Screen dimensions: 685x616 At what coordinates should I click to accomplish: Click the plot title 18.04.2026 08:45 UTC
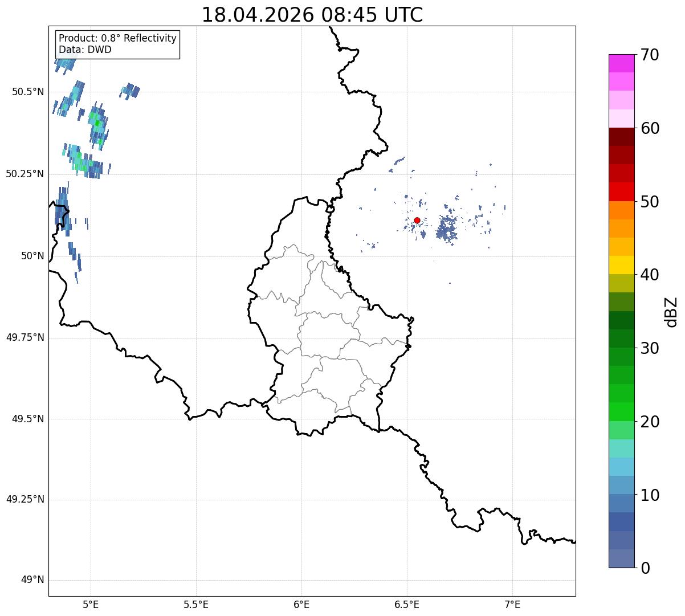[312, 15]
